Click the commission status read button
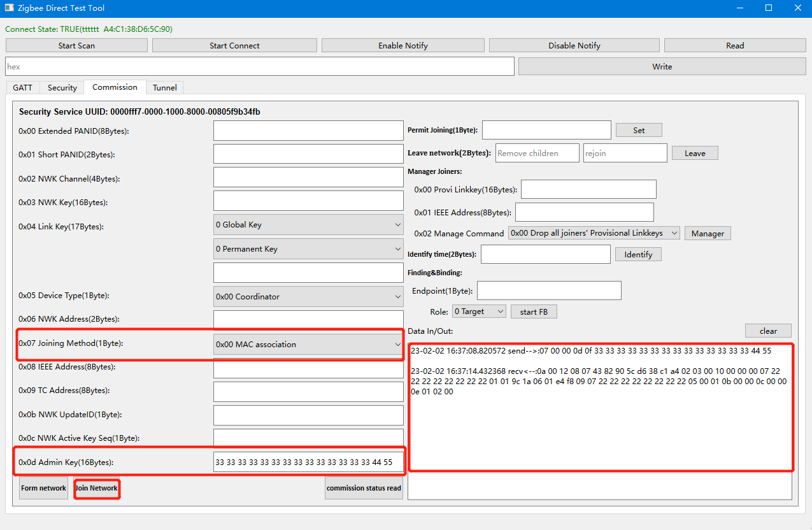 (x=364, y=488)
